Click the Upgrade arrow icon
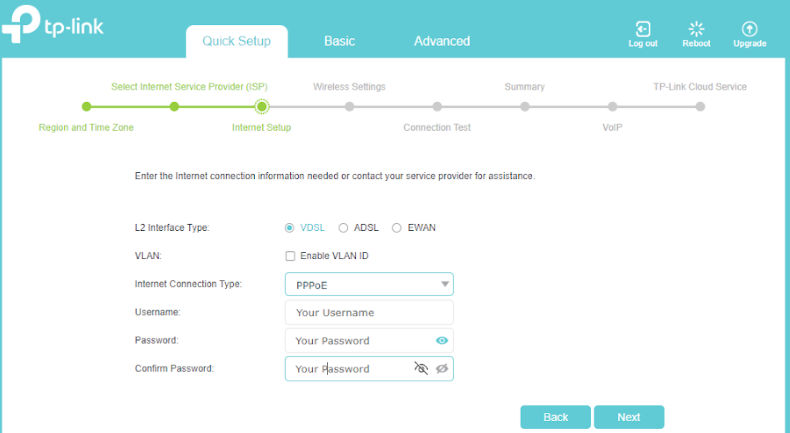This screenshot has width=790, height=433. (750, 29)
